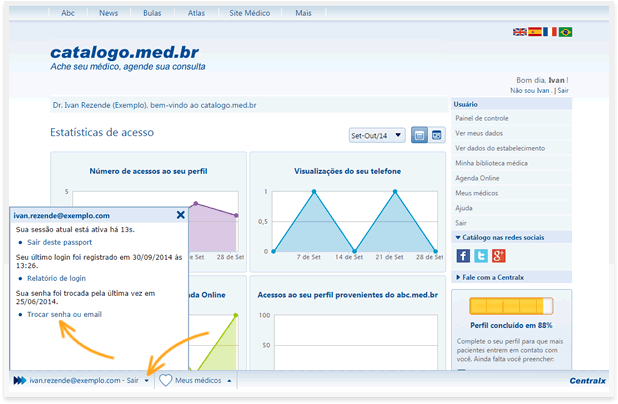The image size is (618, 404).
Task: Click Trocar senha ou email link
Action: pos(65,315)
